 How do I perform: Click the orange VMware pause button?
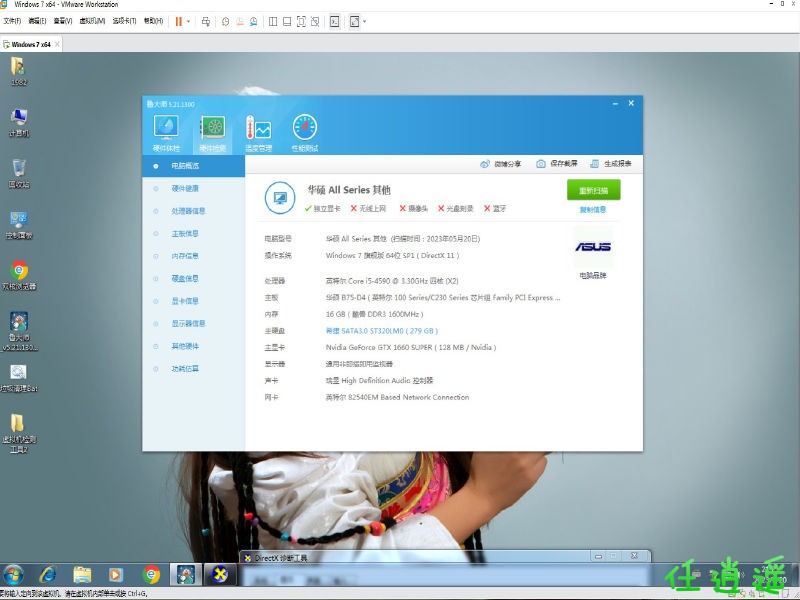tap(179, 21)
